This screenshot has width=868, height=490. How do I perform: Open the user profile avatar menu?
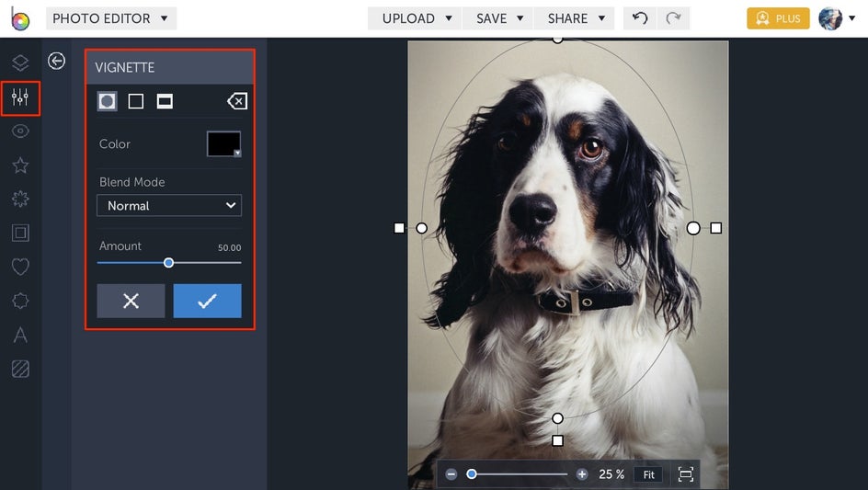pyautogui.click(x=837, y=18)
